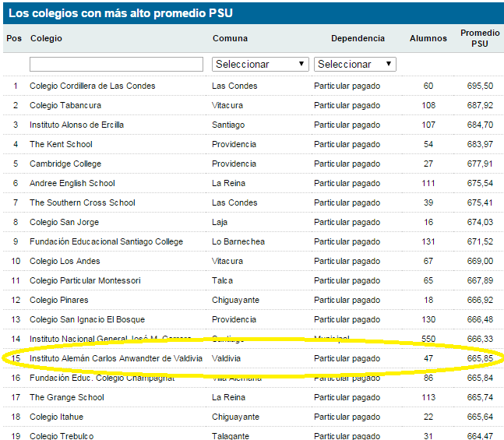Click the 695,50 PSU average value
The image size is (504, 440).
(x=480, y=86)
